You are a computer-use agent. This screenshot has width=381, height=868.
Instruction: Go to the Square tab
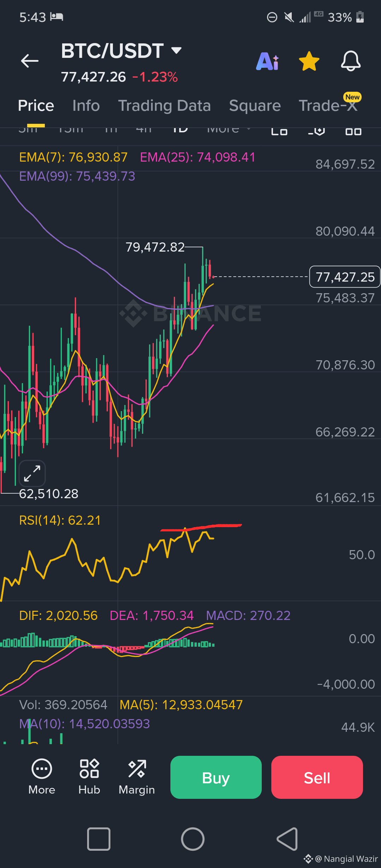pos(255,106)
